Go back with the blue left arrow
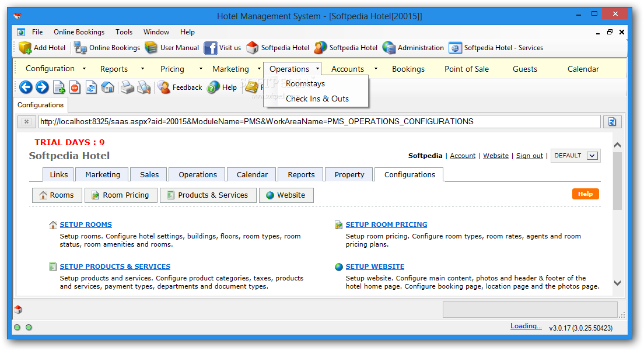The height and width of the screenshot is (351, 644). point(26,87)
